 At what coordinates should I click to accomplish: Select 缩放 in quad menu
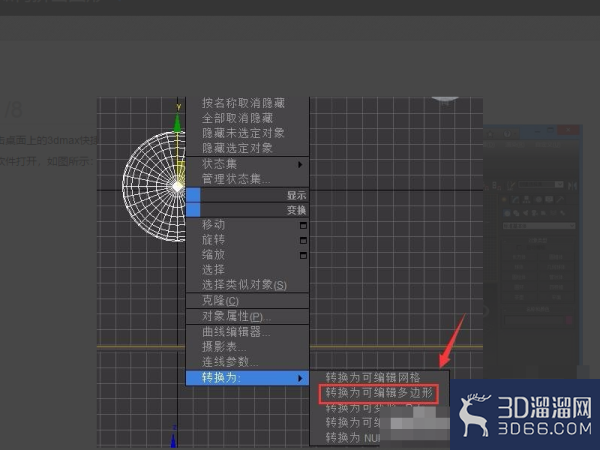point(214,254)
